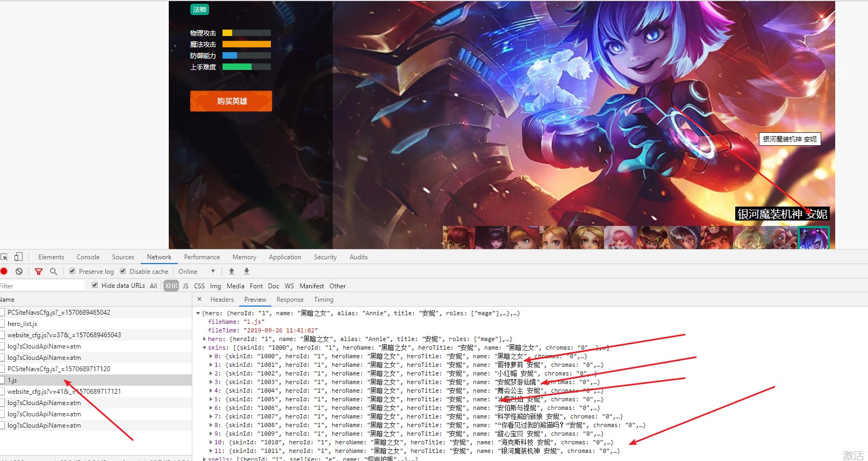The width and height of the screenshot is (868, 461).
Task: Select the pink-haired white-hat skin thumbnail
Action: coord(620,238)
